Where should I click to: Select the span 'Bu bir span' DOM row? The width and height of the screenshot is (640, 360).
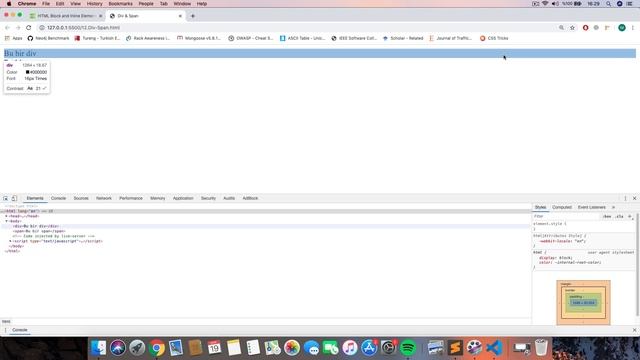265,231
